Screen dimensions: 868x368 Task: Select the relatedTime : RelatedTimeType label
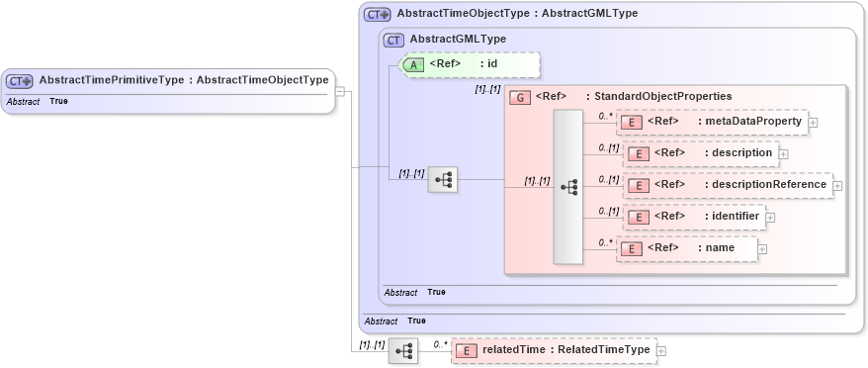(x=566, y=350)
